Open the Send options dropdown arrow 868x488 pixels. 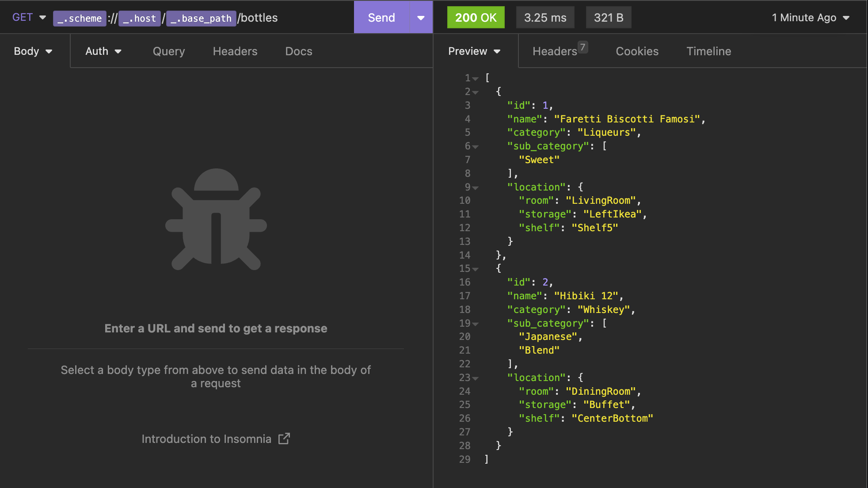point(421,18)
